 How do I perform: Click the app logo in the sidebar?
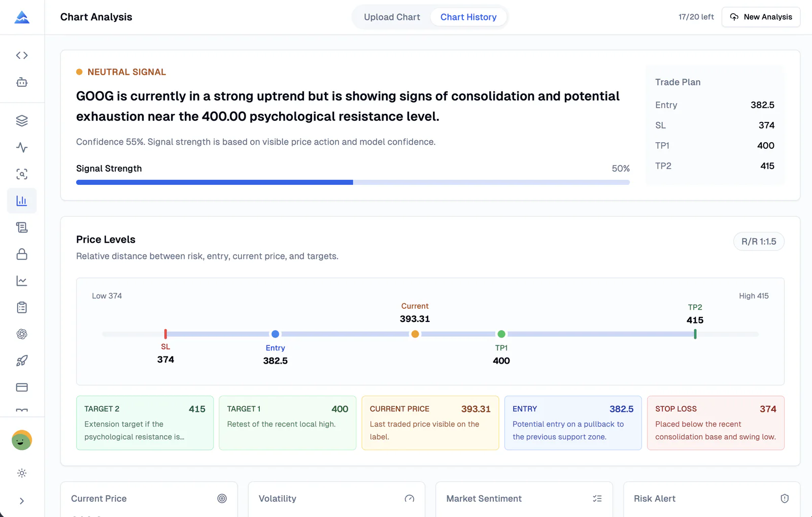click(x=22, y=17)
